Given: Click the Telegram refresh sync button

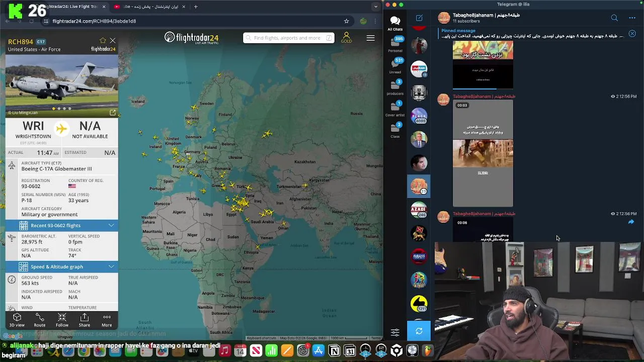Looking at the screenshot, I should tap(419, 331).
